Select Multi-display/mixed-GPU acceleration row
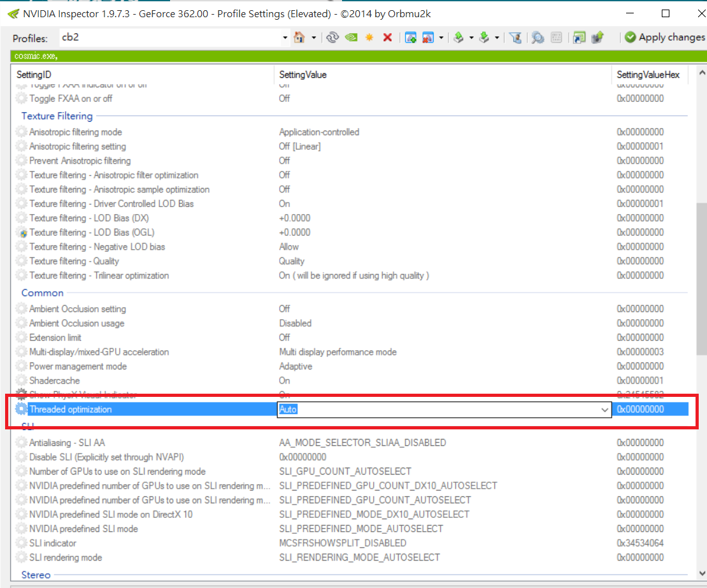707x588 pixels. [351, 352]
